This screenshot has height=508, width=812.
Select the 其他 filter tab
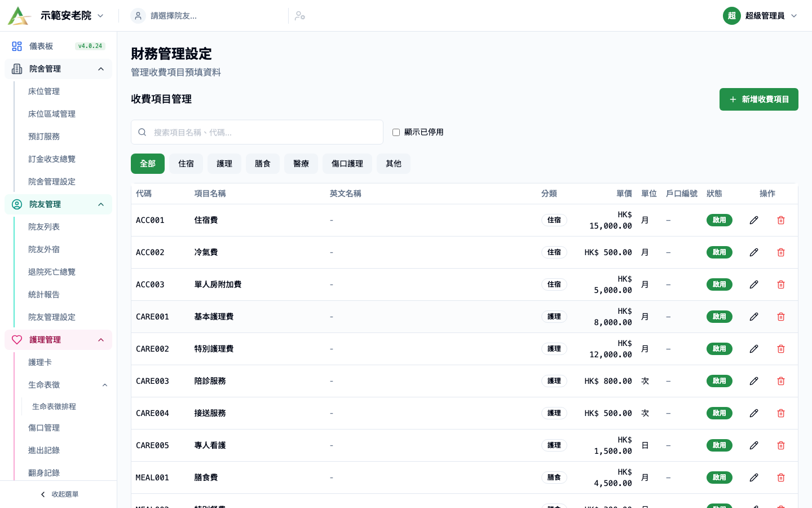coord(394,164)
